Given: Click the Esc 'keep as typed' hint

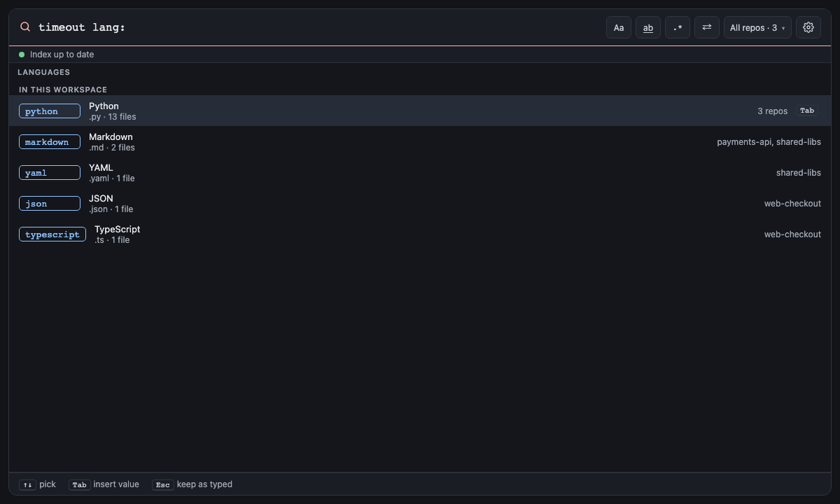Looking at the screenshot, I should [x=192, y=484].
